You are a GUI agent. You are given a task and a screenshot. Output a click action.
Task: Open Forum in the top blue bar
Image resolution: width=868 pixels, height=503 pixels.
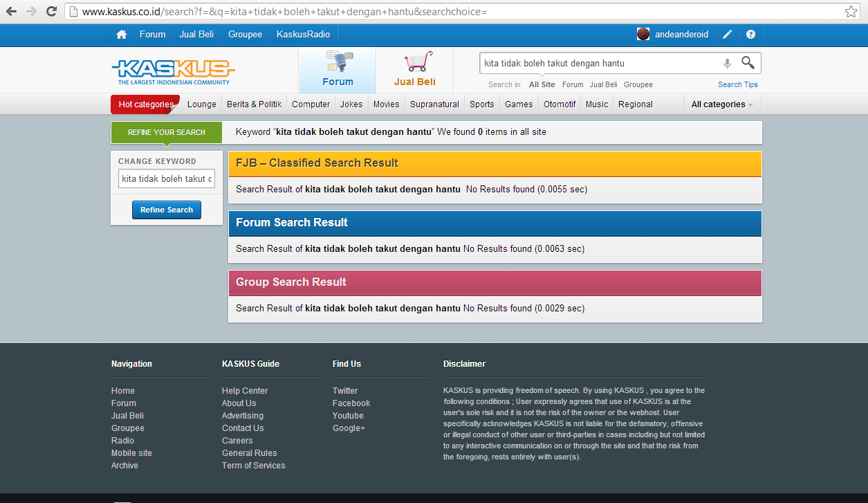coord(153,35)
